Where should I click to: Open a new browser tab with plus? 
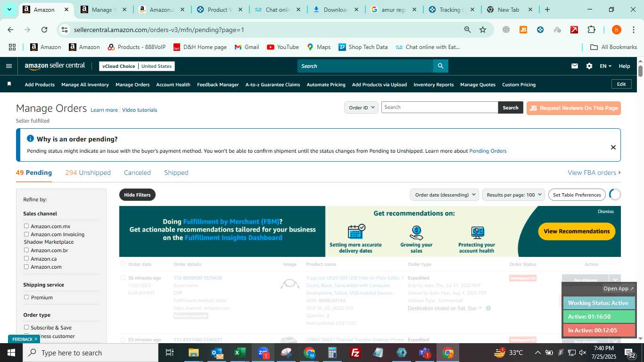(x=547, y=9)
